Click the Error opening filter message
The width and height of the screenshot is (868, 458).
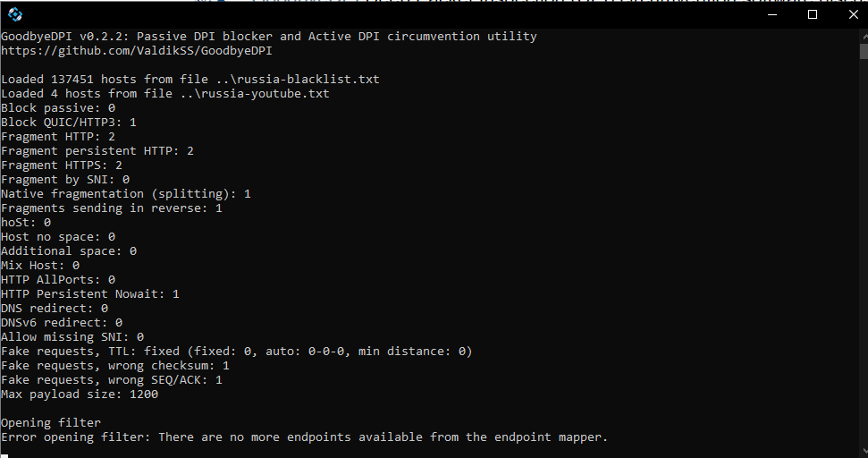point(305,437)
